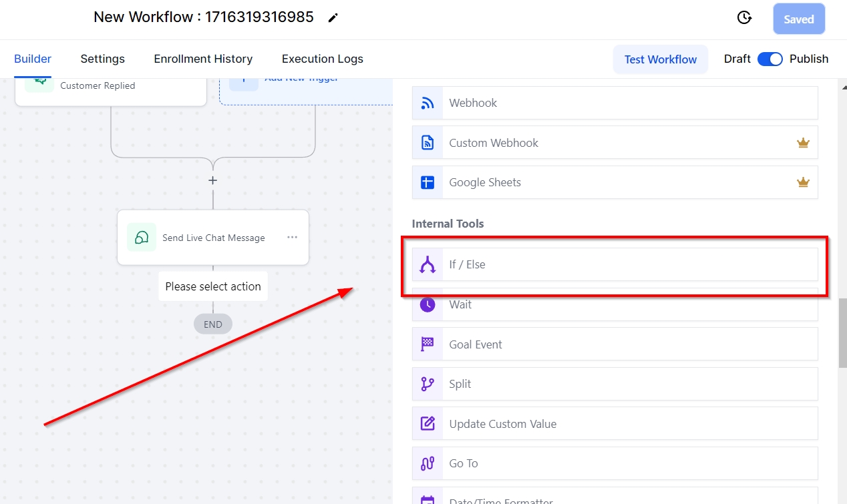Toggle the Draft/Publish switch

pos(770,59)
